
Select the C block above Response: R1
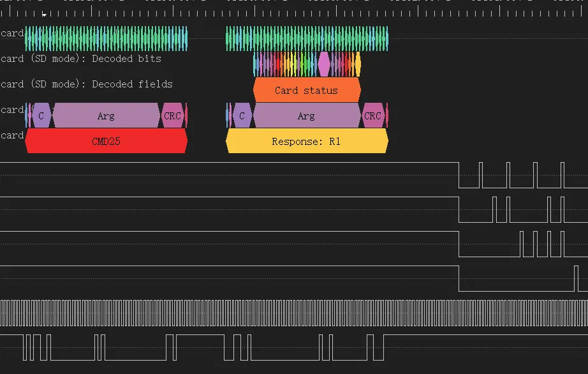[x=242, y=116]
